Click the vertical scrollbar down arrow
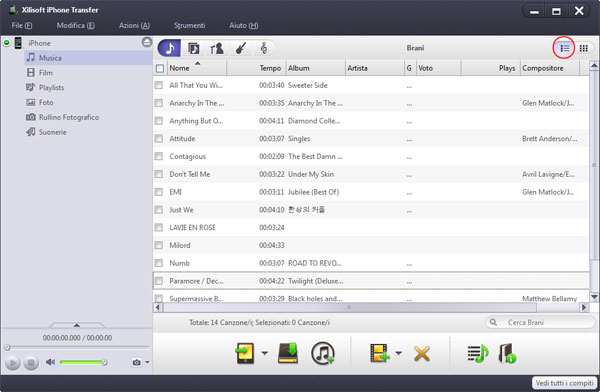600x392 pixels. click(594, 297)
